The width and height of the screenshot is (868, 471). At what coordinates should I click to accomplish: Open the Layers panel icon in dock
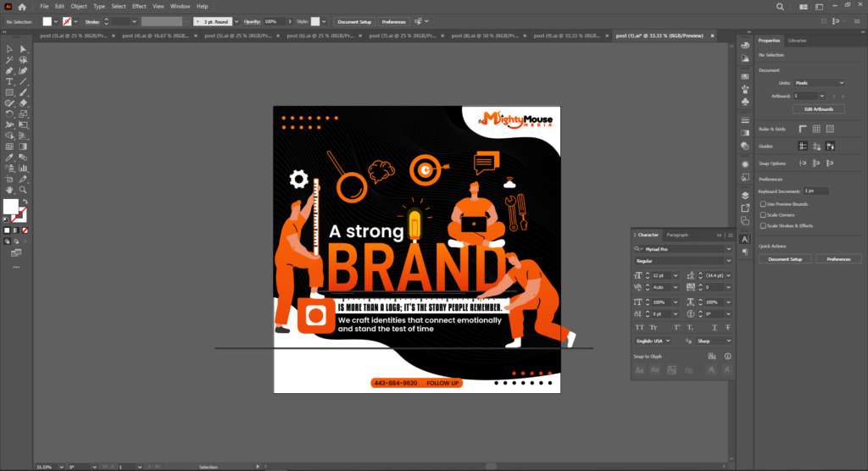tap(744, 195)
